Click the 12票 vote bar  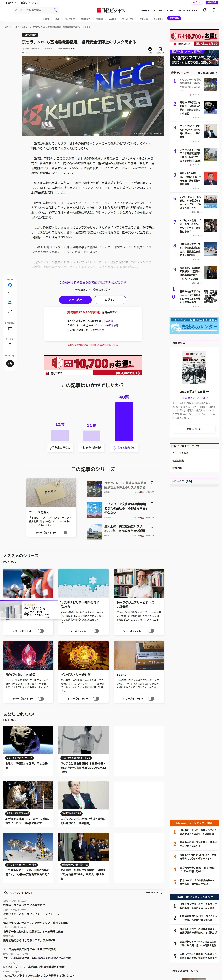click(x=60, y=435)
